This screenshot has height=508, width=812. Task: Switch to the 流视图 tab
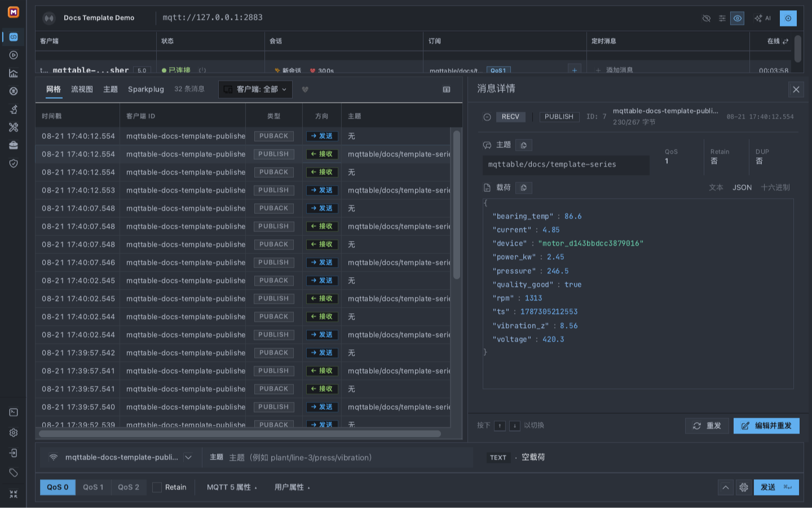click(82, 89)
